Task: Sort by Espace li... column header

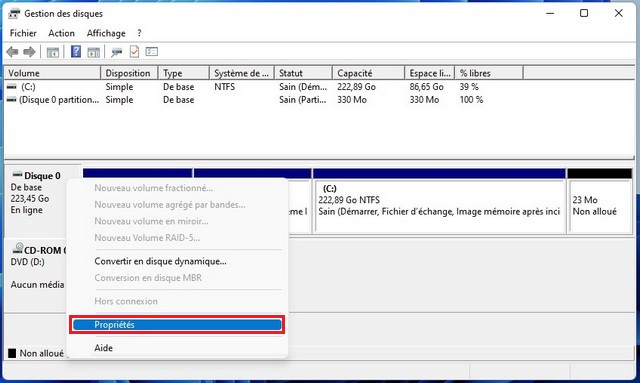Action: coord(430,73)
